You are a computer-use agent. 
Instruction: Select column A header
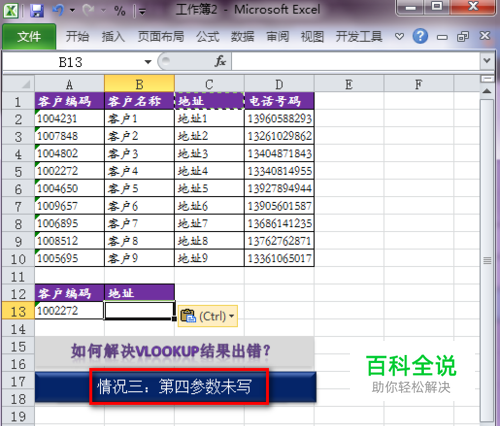click(x=69, y=84)
